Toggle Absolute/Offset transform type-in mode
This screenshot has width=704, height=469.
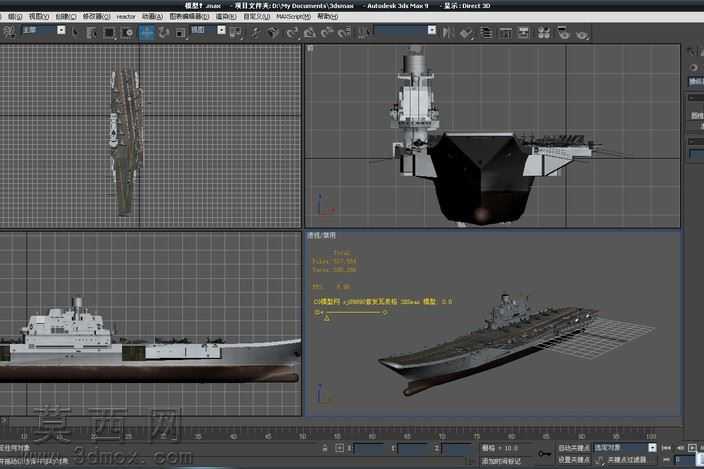click(x=339, y=448)
